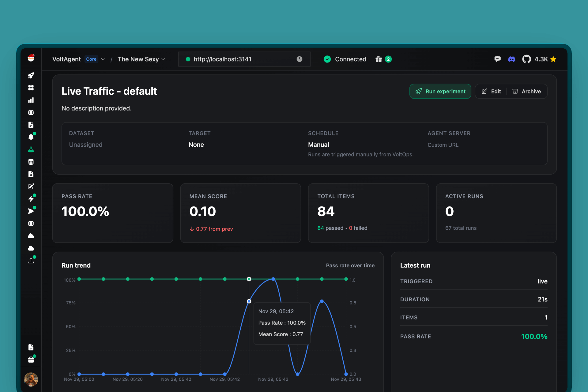Screen dimensions: 588x392
Task: Select the green flask experiments icon
Action: pos(31,149)
